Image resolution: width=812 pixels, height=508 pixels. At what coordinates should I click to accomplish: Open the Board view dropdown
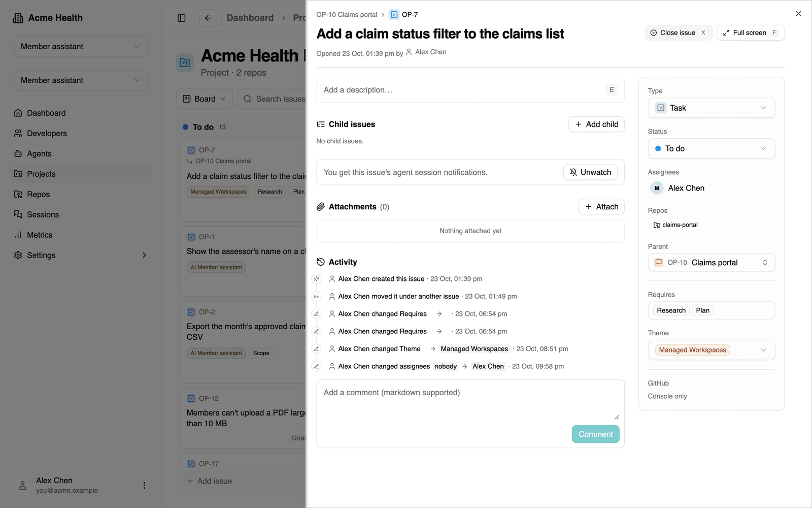(205, 99)
